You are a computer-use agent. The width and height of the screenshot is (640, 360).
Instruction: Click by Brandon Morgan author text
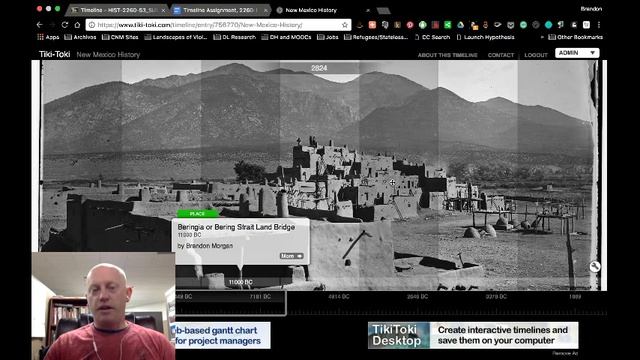(205, 246)
